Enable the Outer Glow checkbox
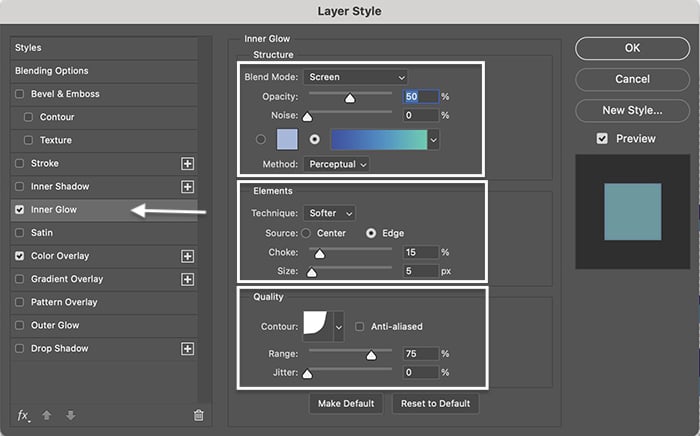 (x=20, y=325)
